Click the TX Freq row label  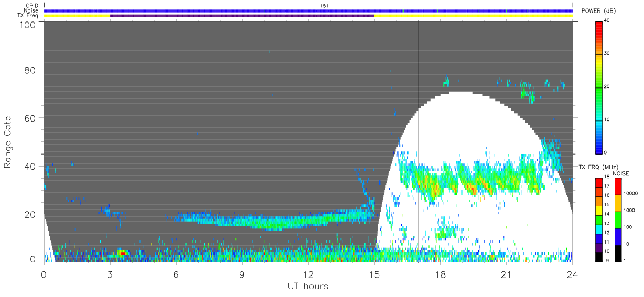coord(28,16)
